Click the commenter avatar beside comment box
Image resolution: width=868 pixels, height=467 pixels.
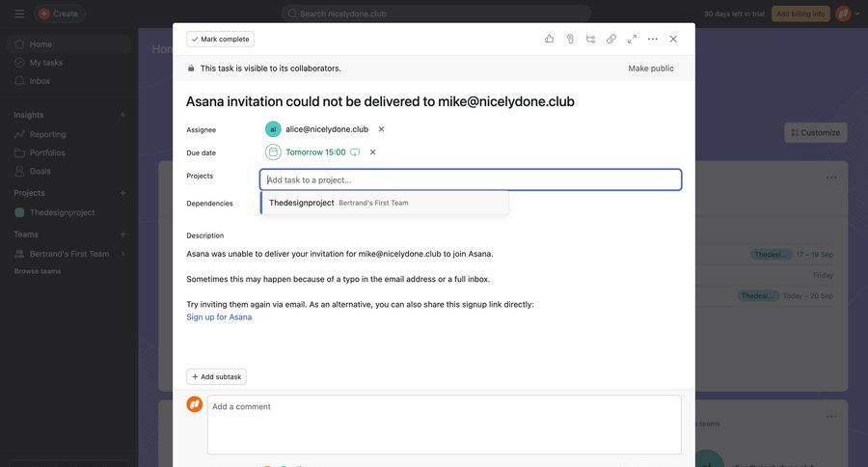coord(194,404)
